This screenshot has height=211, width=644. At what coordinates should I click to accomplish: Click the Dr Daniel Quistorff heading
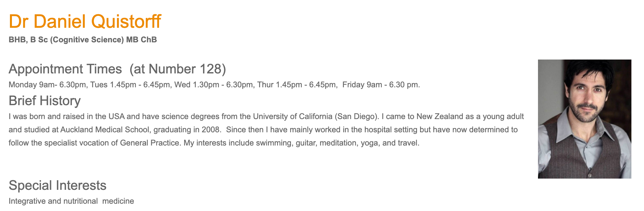click(x=85, y=21)
